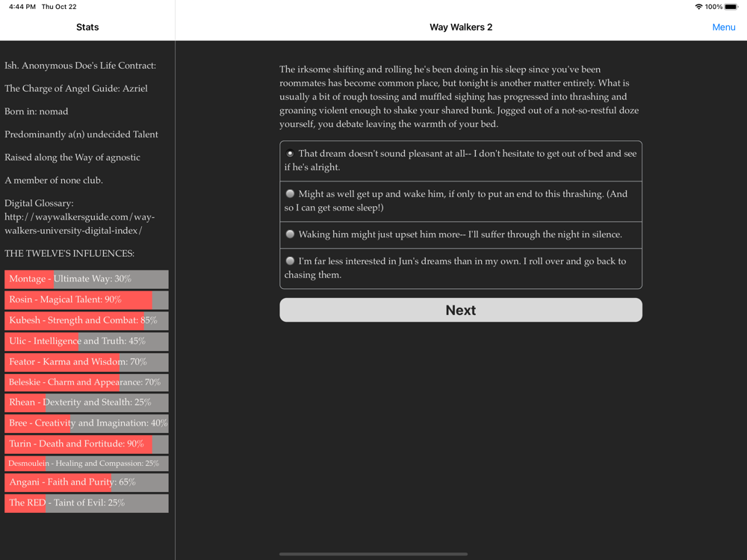
Task: Click 'Raised along the Way of agnostic' line
Action: [72, 157]
